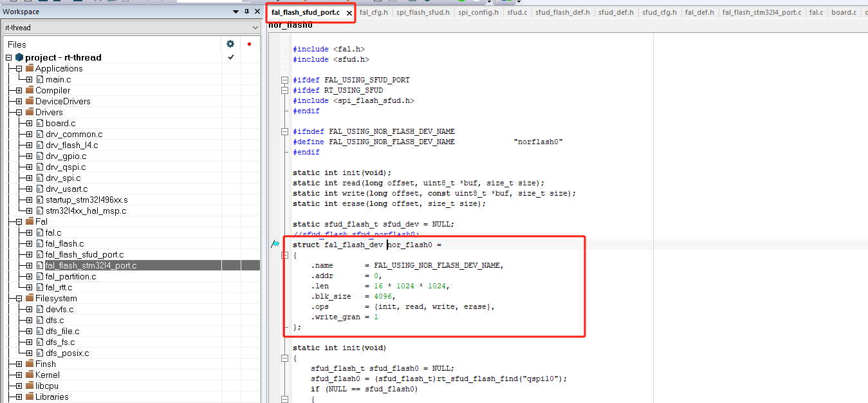868x403 pixels.
Task: Click the Fal folder icon
Action: pyautogui.click(x=30, y=221)
